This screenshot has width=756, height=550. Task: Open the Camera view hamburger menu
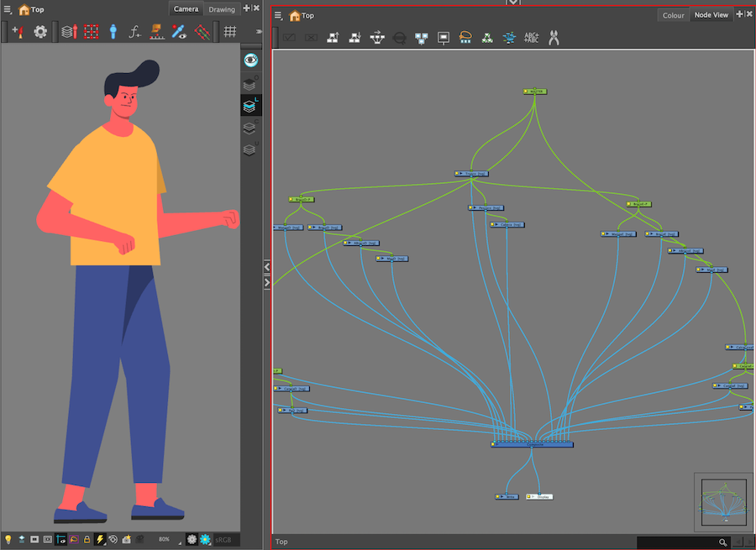click(7, 9)
